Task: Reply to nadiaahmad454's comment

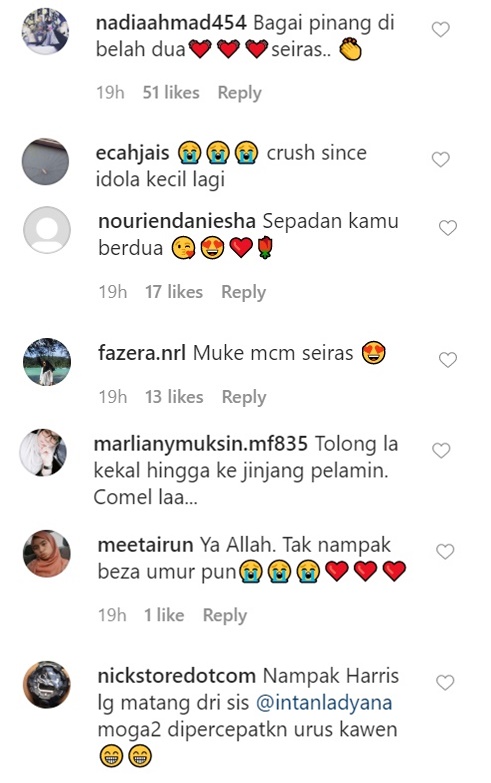Action: pyautogui.click(x=239, y=93)
